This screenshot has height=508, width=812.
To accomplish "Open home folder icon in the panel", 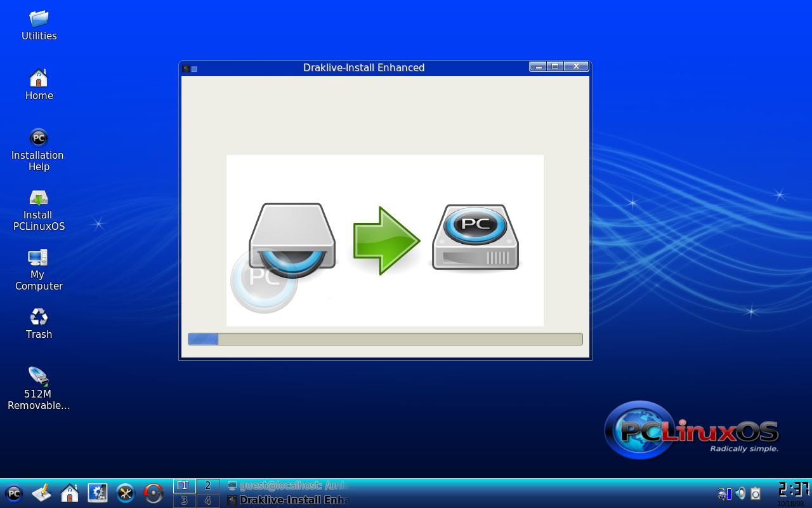I will click(x=70, y=493).
